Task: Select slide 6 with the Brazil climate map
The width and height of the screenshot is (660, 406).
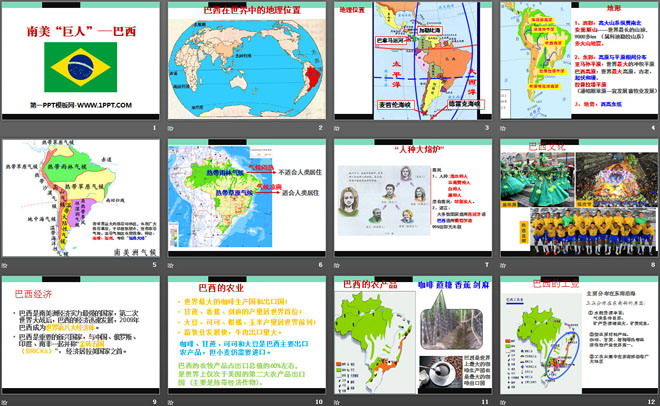Action: tap(246, 198)
